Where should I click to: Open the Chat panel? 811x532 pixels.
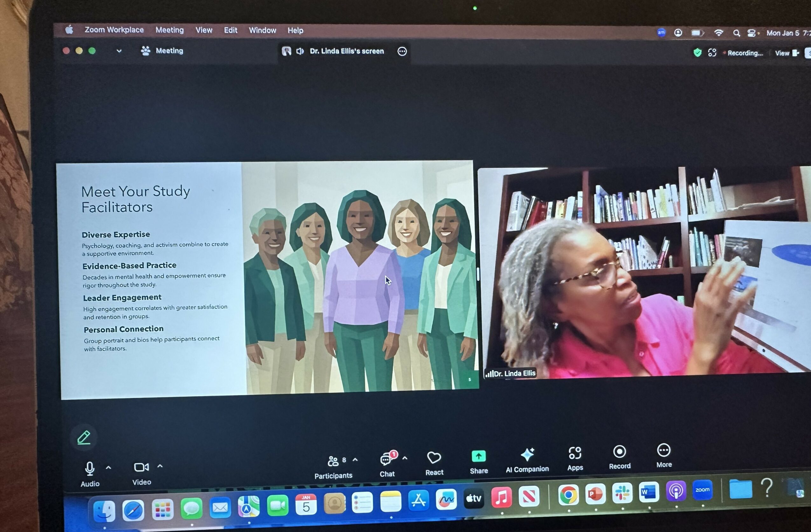tap(386, 460)
